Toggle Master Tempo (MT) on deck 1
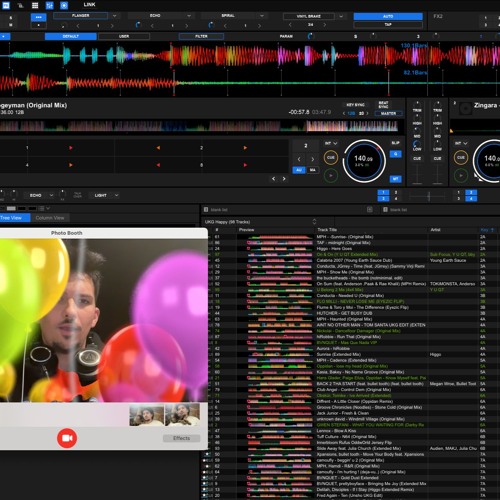 click(396, 179)
